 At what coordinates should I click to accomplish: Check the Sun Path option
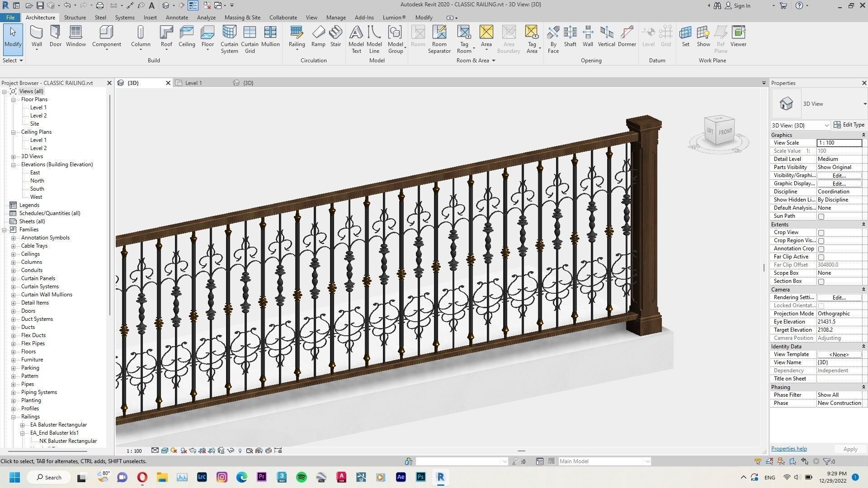point(821,216)
